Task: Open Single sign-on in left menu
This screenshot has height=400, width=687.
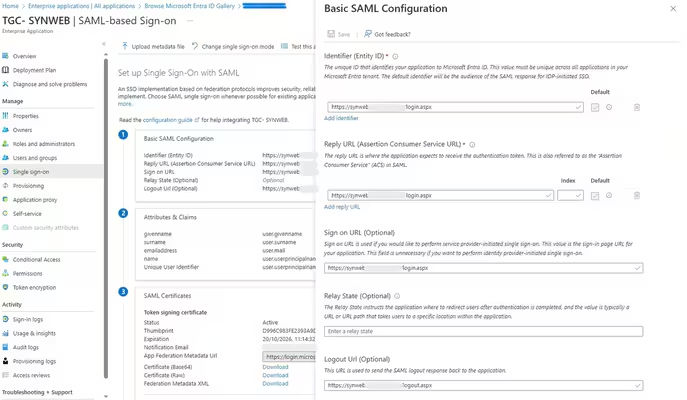Action: click(x=30, y=171)
